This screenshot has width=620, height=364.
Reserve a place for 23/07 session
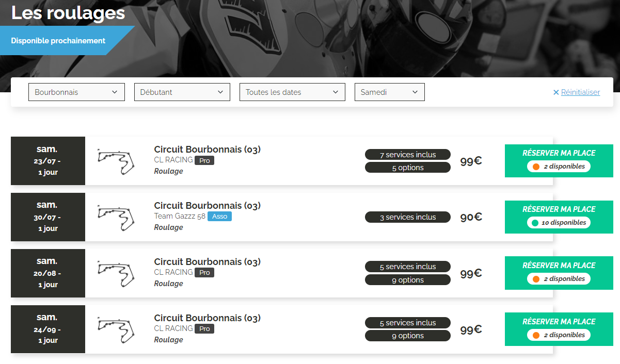click(559, 161)
